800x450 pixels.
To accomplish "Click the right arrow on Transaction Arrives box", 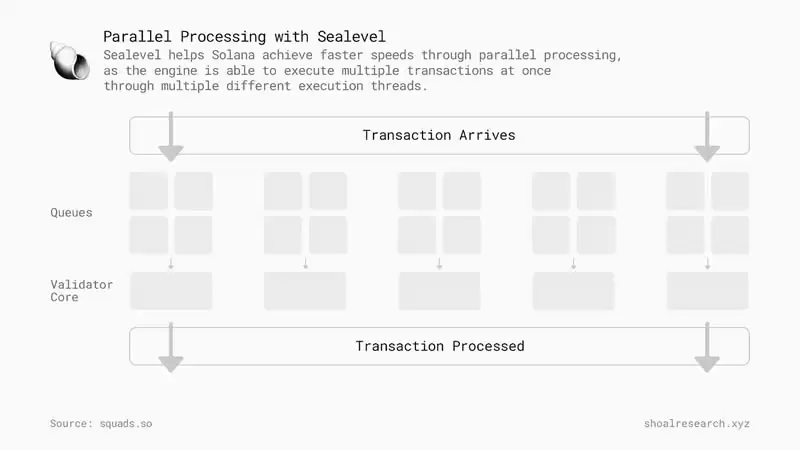I will point(707,136).
